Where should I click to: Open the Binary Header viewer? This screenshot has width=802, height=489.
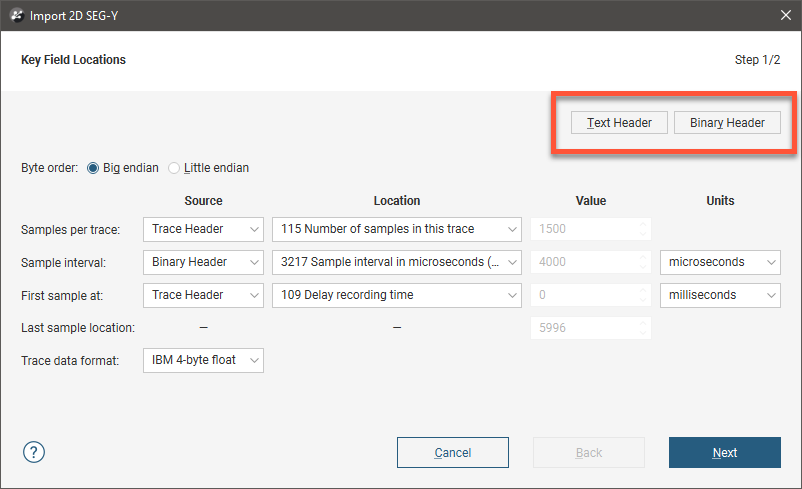click(727, 123)
